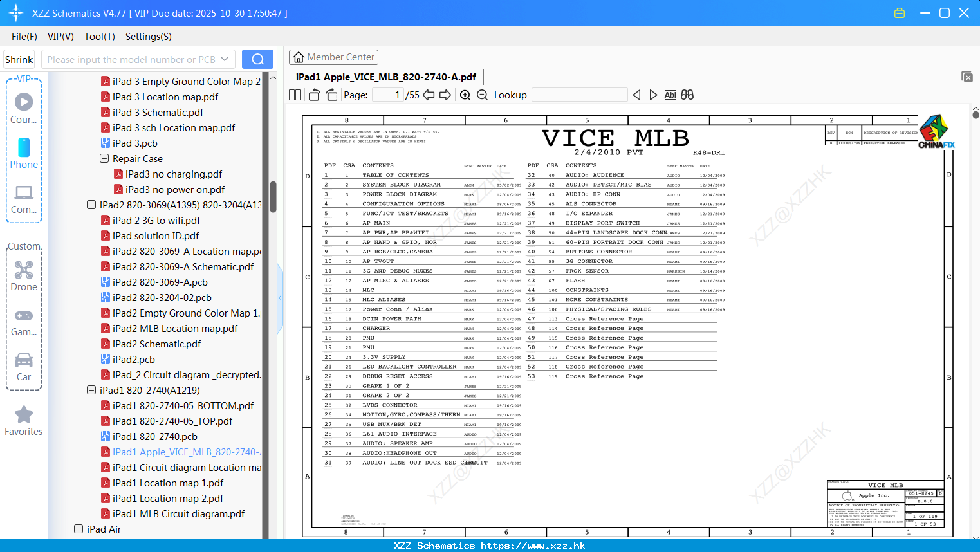The height and width of the screenshot is (552, 980).
Task: Click the panel restore icon at top right
Action: coord(967,77)
